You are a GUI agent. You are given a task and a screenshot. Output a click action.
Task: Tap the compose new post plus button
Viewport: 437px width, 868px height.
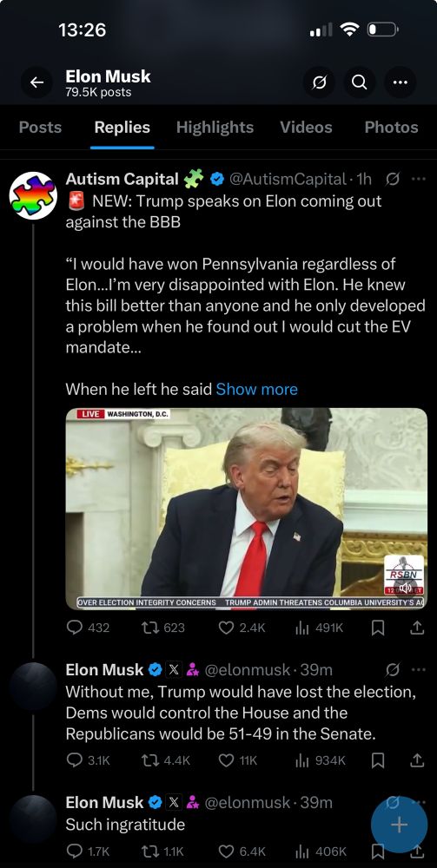point(399,825)
